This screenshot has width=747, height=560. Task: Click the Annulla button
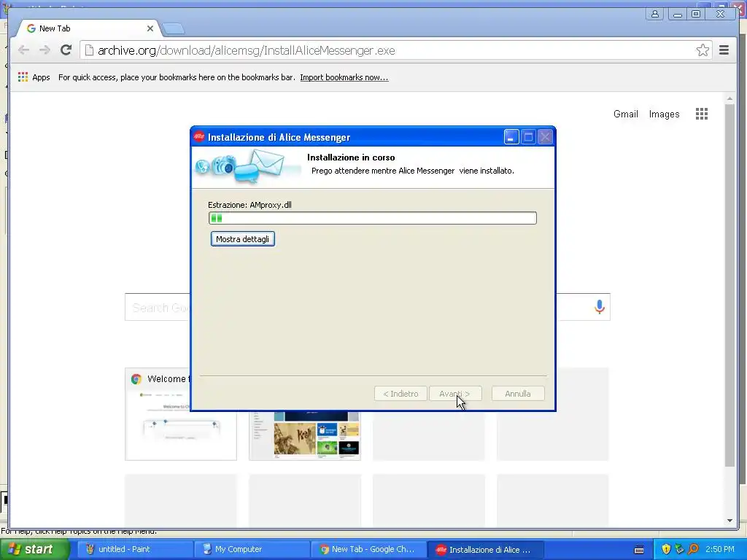[x=518, y=394]
